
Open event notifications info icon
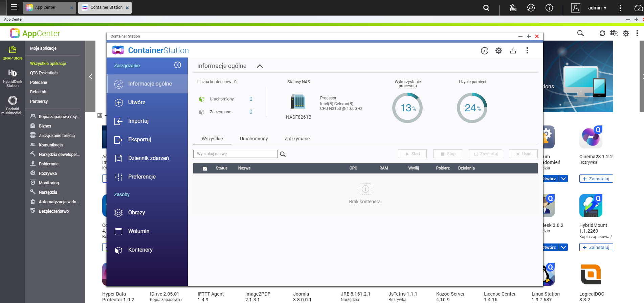tap(549, 8)
